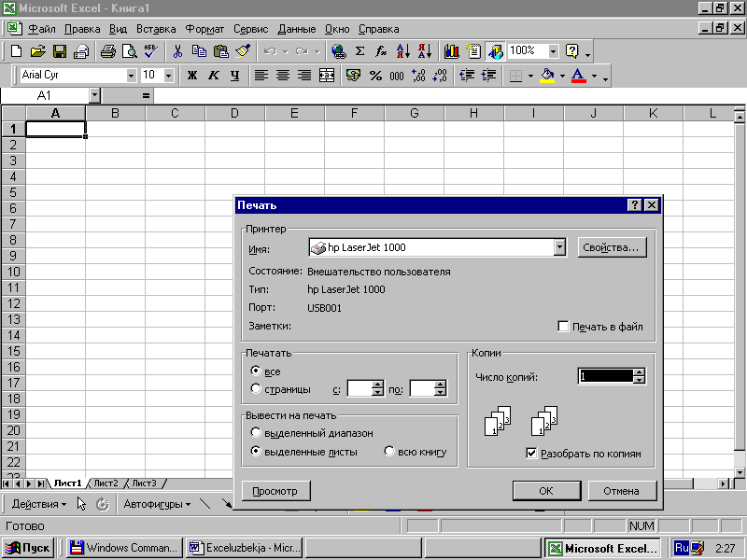This screenshot has height=560, width=747.
Task: Toggle italic with the К button
Action: [x=214, y=76]
